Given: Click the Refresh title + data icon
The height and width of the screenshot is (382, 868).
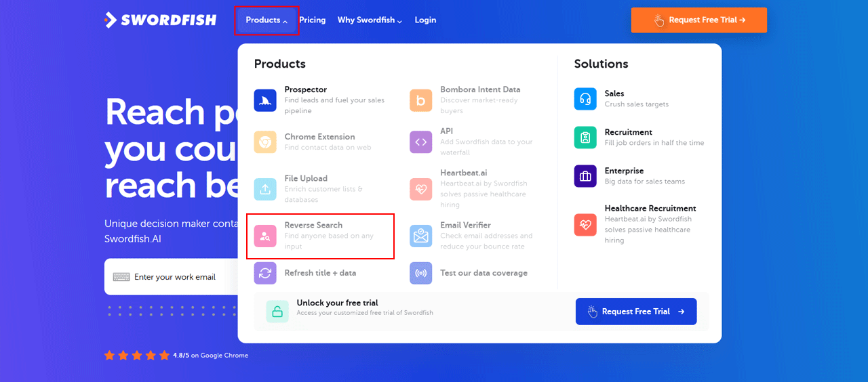Looking at the screenshot, I should [265, 273].
